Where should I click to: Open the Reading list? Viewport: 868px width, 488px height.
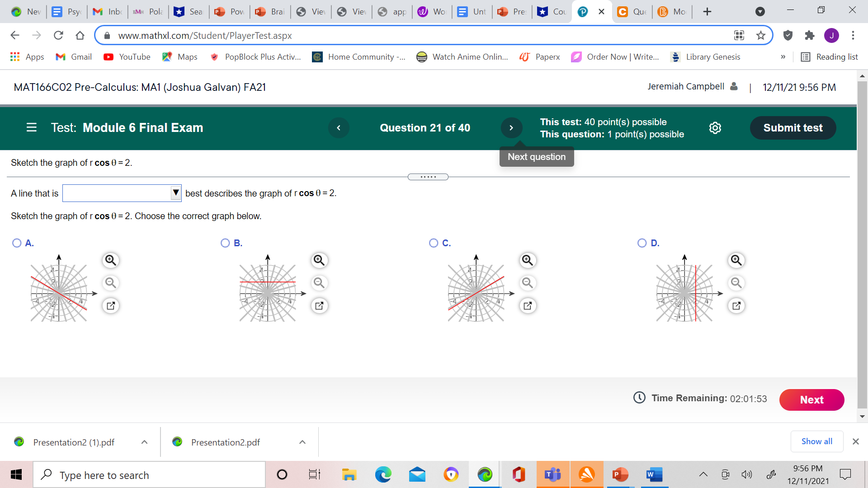(830, 57)
